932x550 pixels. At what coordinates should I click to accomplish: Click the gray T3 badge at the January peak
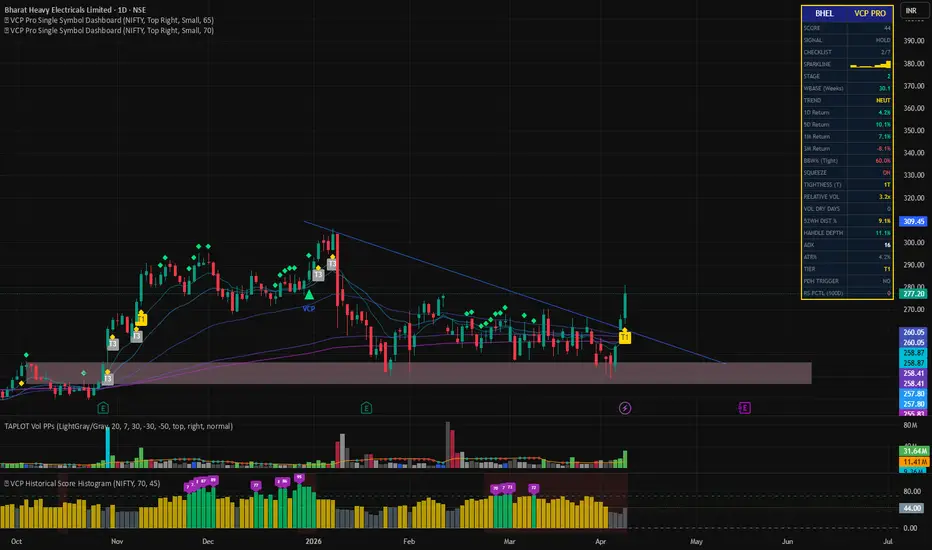pyautogui.click(x=332, y=263)
